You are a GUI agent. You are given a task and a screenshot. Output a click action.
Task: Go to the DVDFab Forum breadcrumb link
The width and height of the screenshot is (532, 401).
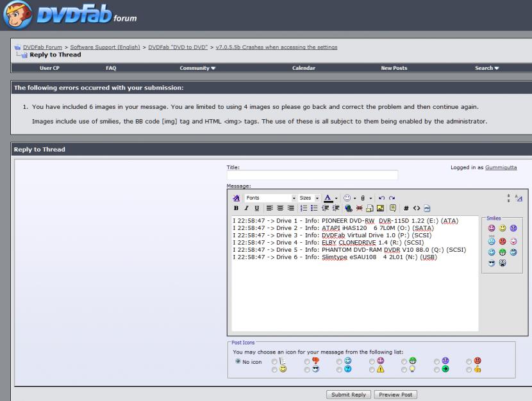[42, 47]
